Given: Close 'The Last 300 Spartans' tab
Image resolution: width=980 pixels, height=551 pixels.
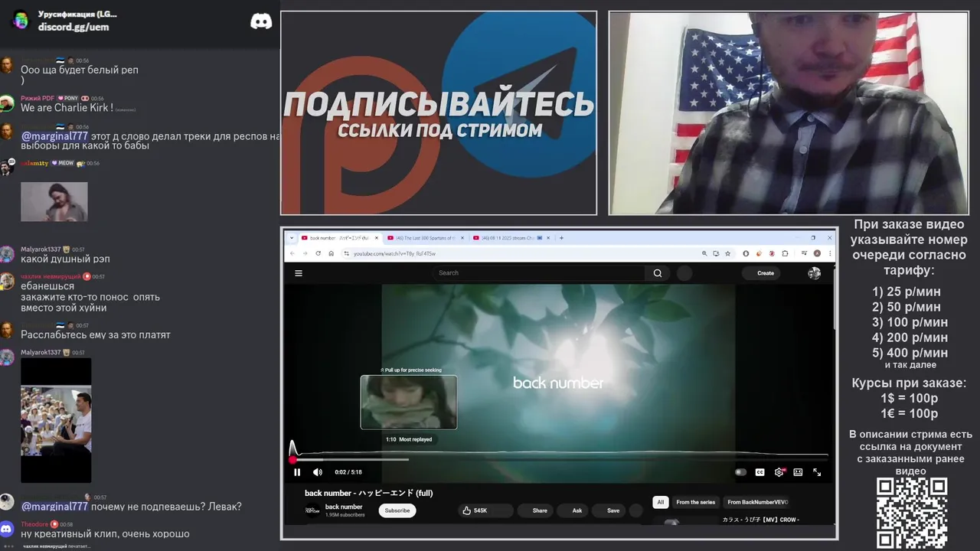Looking at the screenshot, I should [x=462, y=238].
